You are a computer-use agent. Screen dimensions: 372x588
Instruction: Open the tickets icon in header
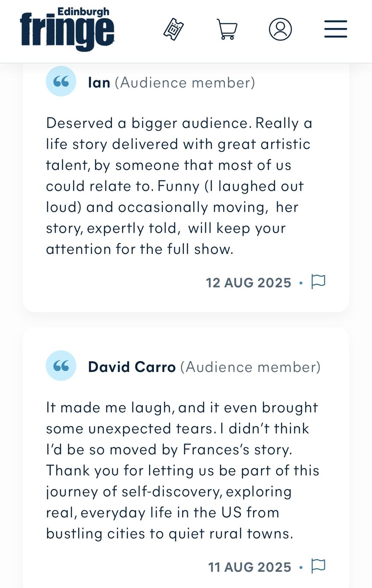tap(173, 29)
